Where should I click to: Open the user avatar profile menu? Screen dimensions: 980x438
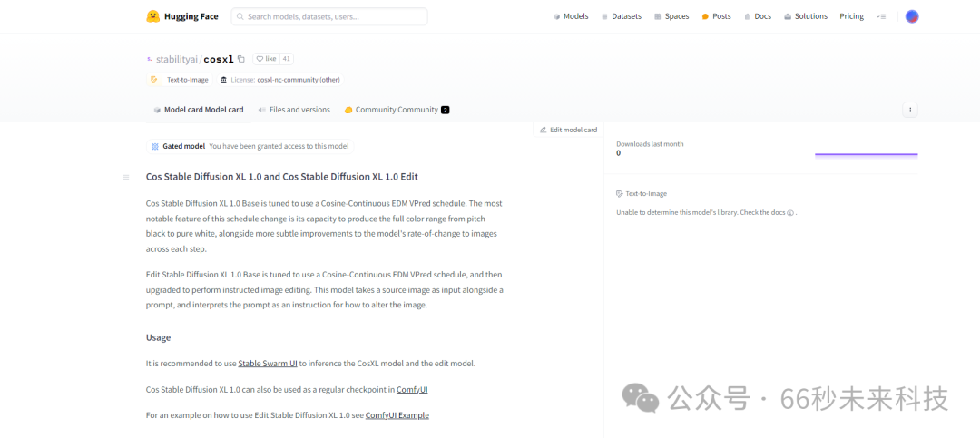pos(912,17)
